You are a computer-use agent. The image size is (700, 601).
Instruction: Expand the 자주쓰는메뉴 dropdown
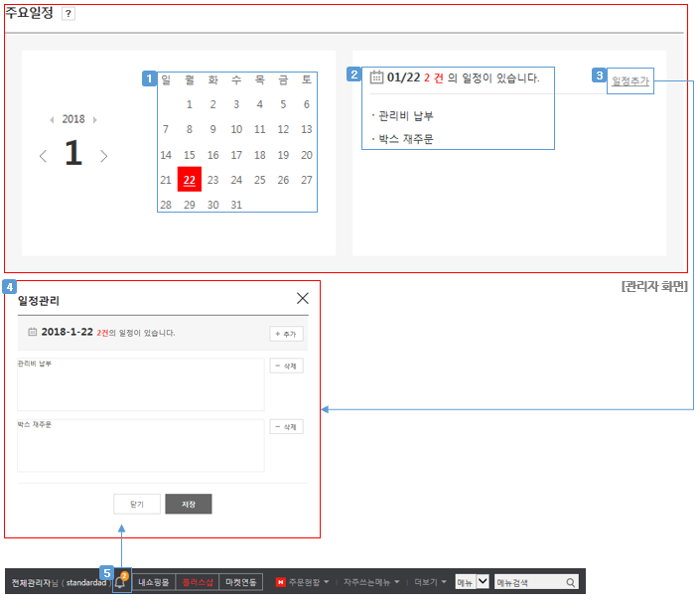pyautogui.click(x=371, y=582)
